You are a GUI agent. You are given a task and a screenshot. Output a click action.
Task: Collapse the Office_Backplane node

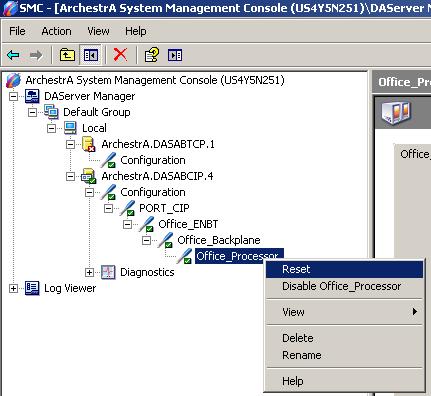pyautogui.click(x=146, y=240)
